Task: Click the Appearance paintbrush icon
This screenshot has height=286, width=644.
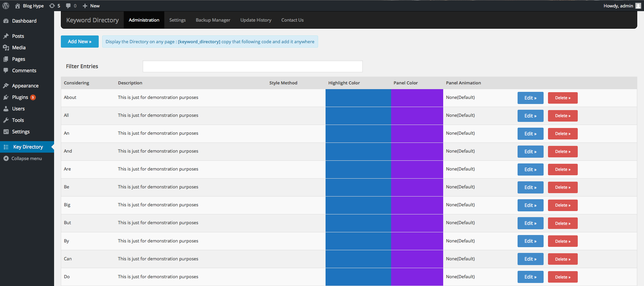Action: (x=6, y=86)
